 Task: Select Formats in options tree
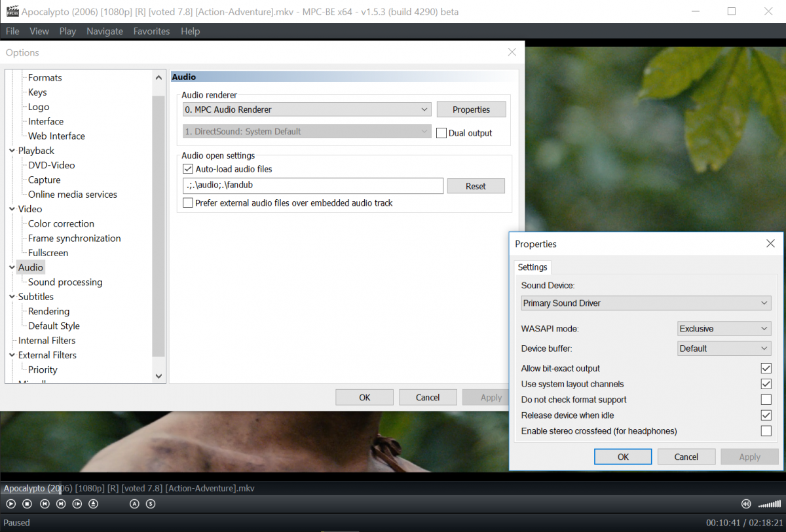coord(45,78)
